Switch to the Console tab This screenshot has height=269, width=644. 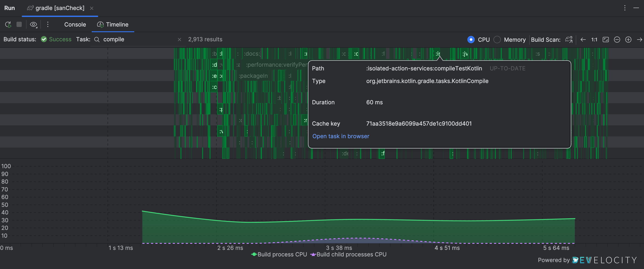click(x=75, y=25)
